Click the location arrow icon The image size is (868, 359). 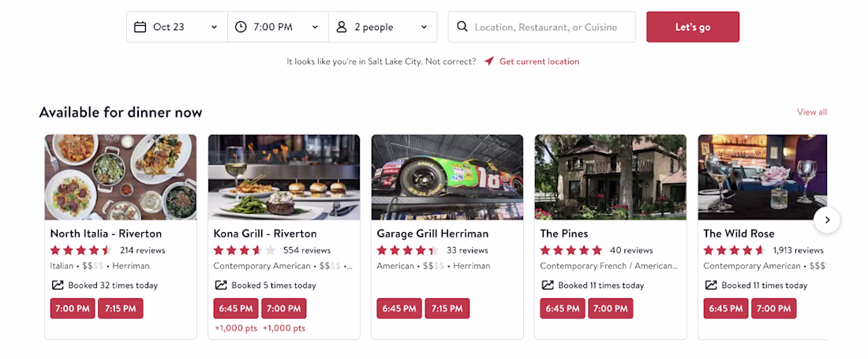coord(489,62)
